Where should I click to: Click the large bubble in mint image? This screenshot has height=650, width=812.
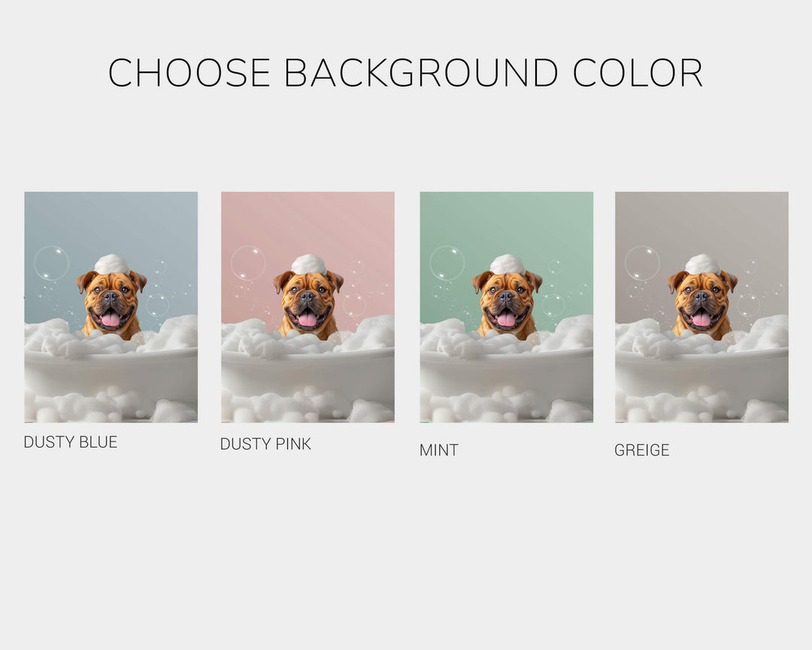pos(447,263)
